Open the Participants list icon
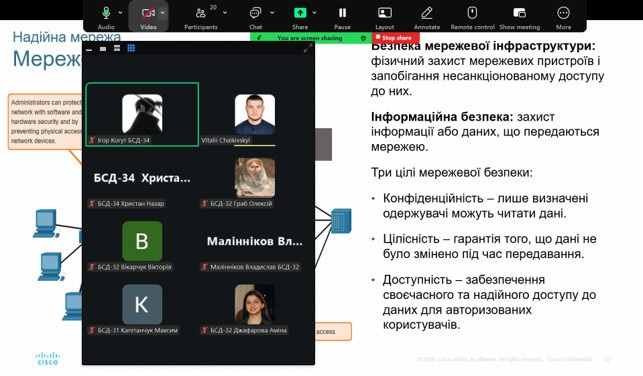This screenshot has width=643, height=376. (201, 13)
